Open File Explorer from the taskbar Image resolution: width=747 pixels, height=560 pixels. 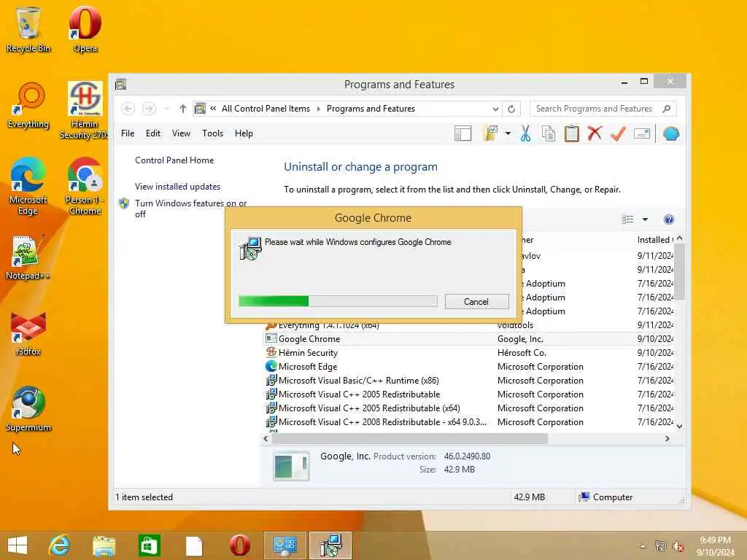pyautogui.click(x=104, y=545)
